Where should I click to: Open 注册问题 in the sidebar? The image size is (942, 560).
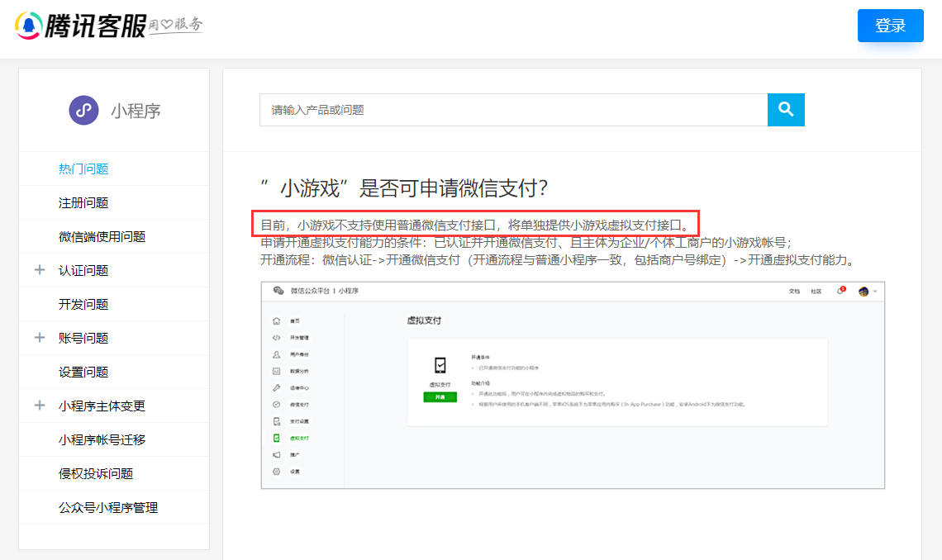83,203
